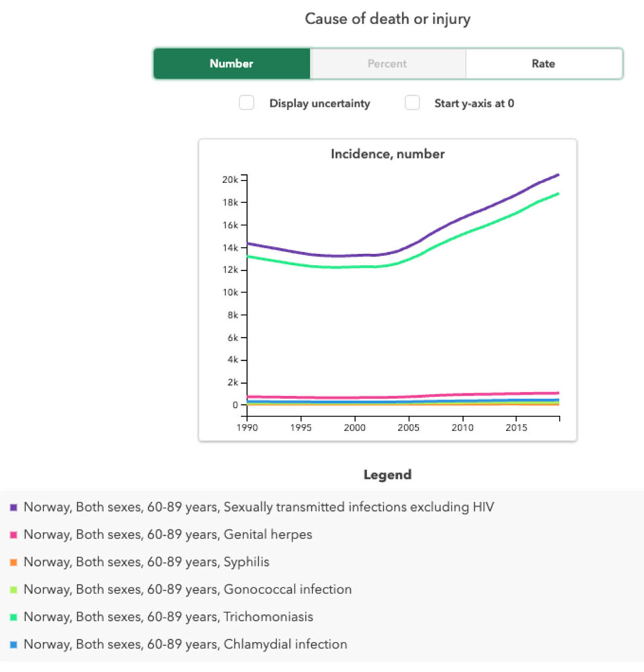Click the green Trichomoniasis legend swatch
This screenshot has height=672, width=644.
(13, 618)
